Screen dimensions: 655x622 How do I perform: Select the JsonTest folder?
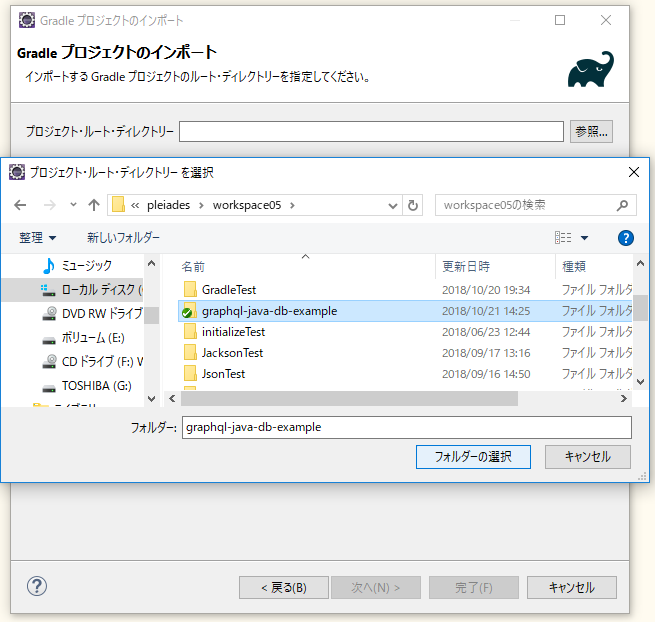[223, 374]
